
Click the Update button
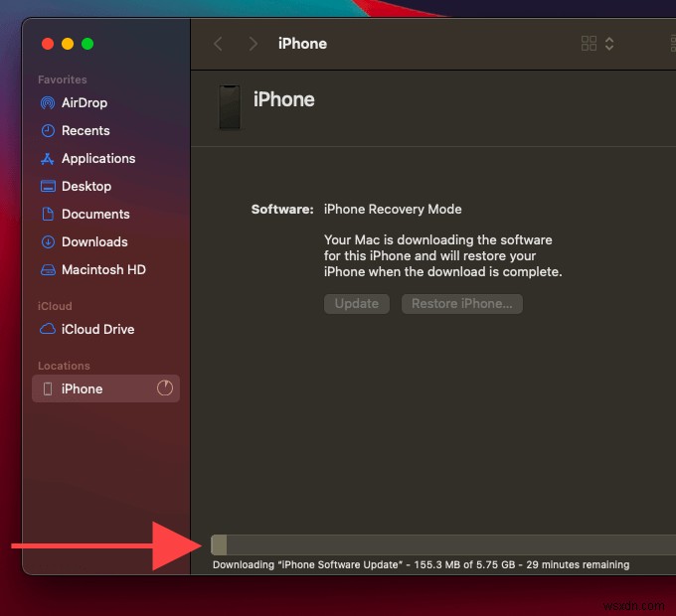click(x=357, y=304)
